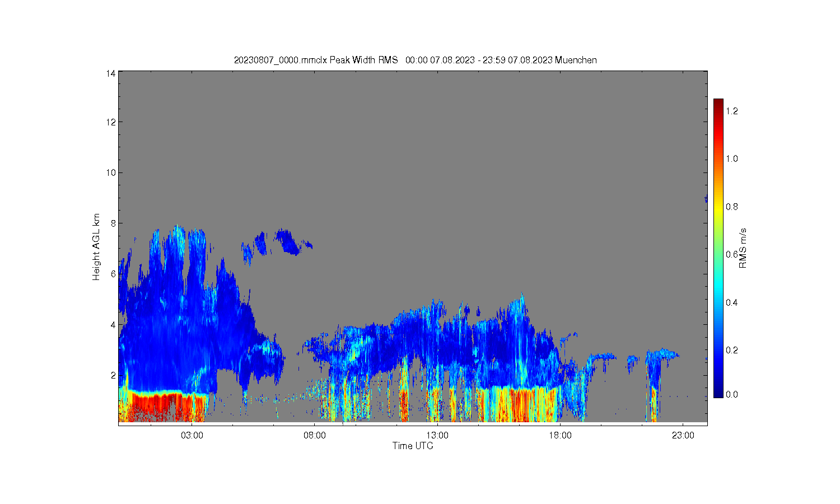Pick the dark red top of the colorbar
The image size is (840, 504).
click(718, 103)
